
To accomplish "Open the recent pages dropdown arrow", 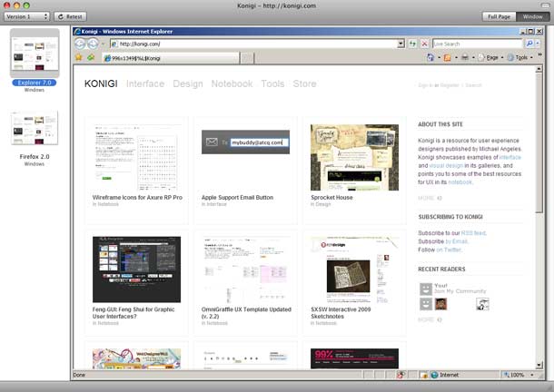I will [104, 44].
